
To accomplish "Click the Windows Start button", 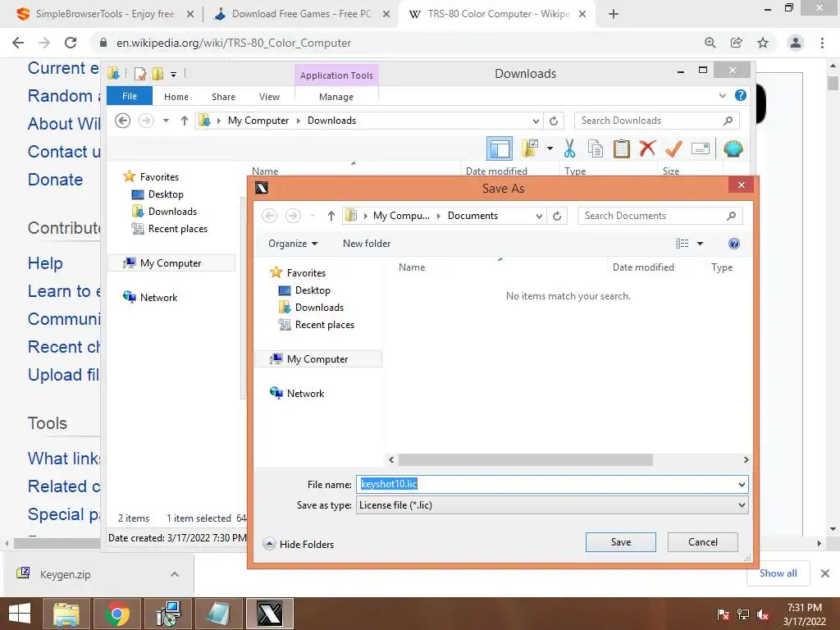I will tap(20, 614).
